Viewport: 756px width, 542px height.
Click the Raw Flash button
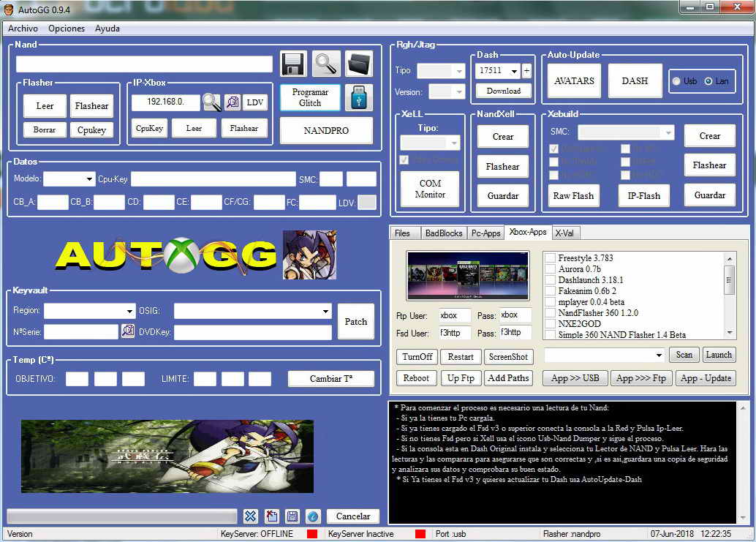point(573,196)
